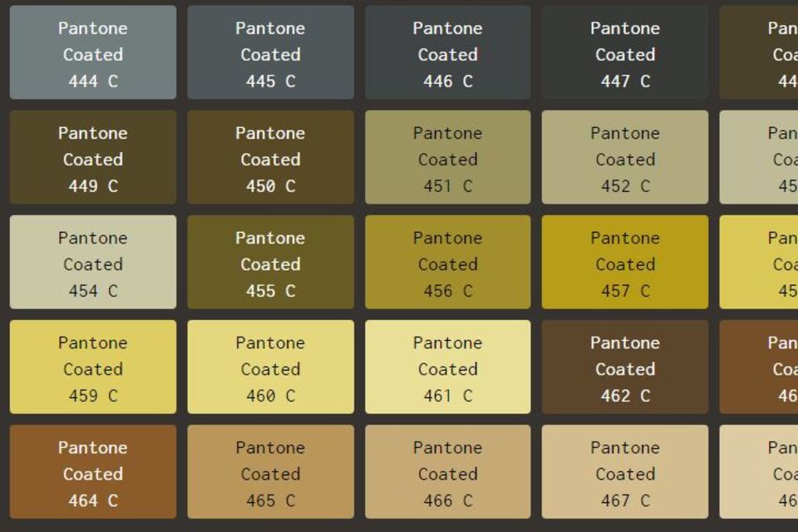Viewport: 798px width, 532px height.
Task: Pick the Pantone Coated 467 C swatch
Action: tap(625, 472)
